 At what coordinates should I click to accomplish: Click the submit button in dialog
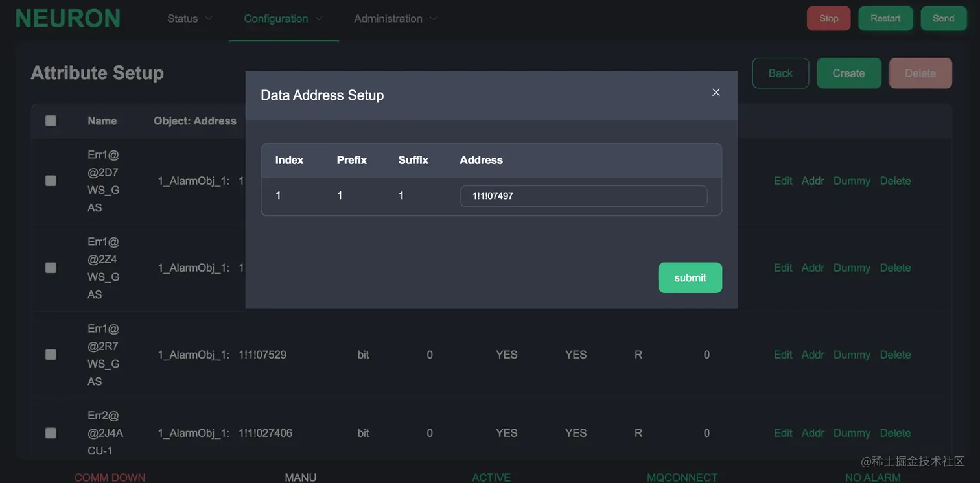click(x=690, y=277)
